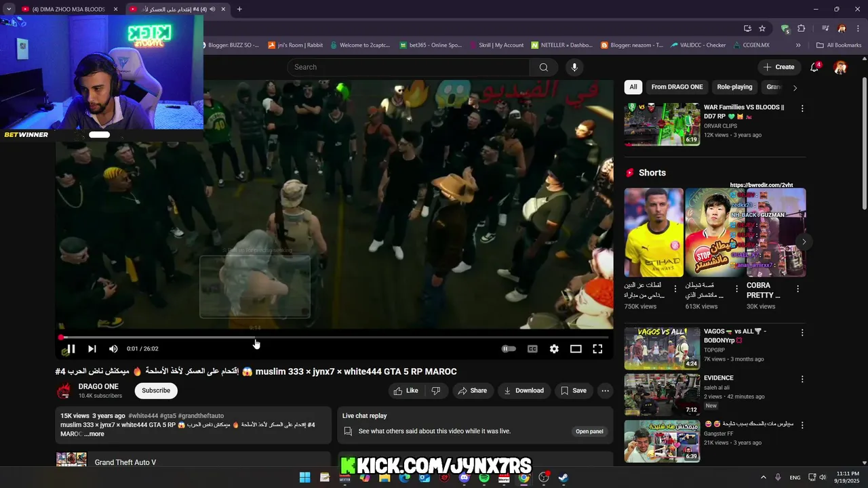Open a new browser tab
868x488 pixels.
pyautogui.click(x=239, y=9)
